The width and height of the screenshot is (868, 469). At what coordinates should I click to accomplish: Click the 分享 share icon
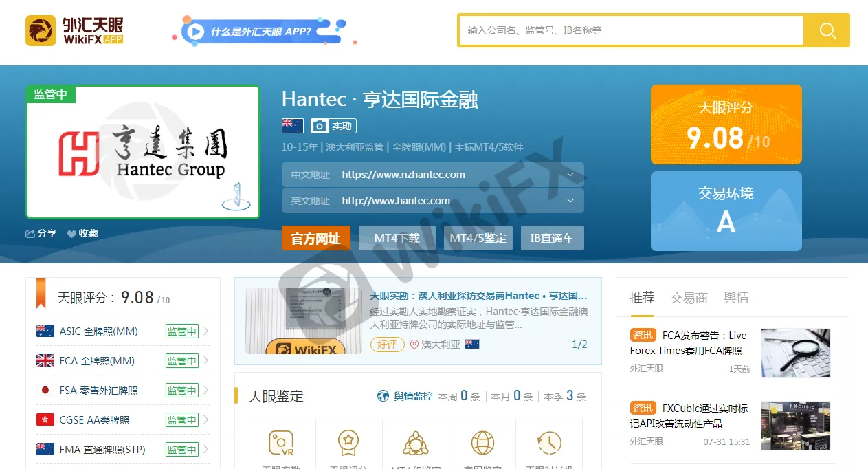pos(30,234)
